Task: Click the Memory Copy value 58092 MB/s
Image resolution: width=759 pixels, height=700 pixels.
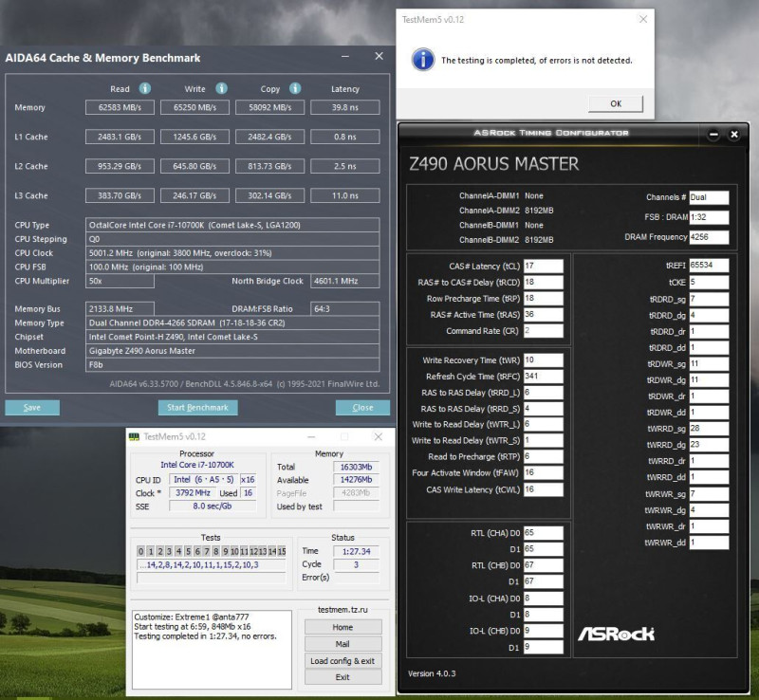Action: tap(269, 107)
